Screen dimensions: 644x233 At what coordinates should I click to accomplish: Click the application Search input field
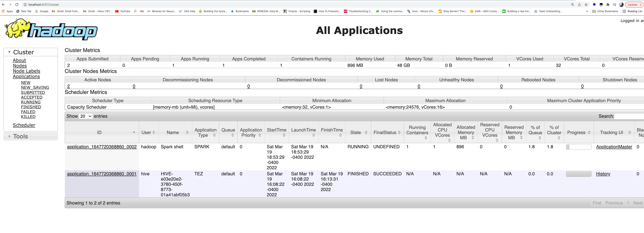tap(629, 116)
